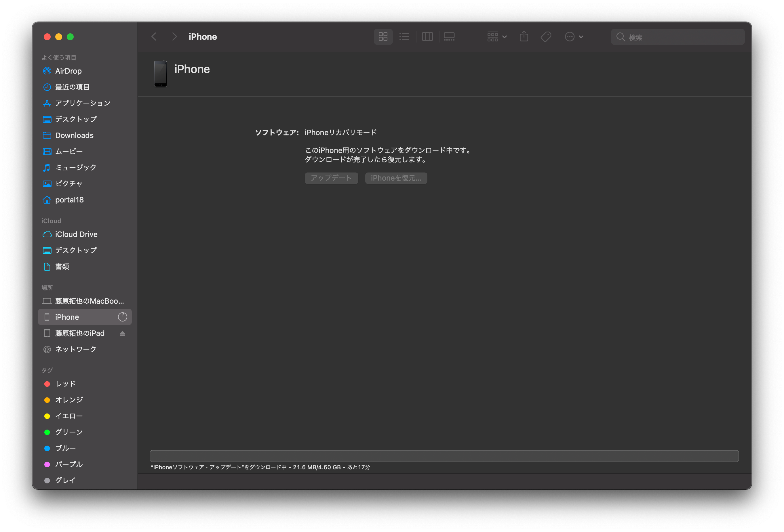
Task: Switch to column view in toolbar
Action: [427, 37]
